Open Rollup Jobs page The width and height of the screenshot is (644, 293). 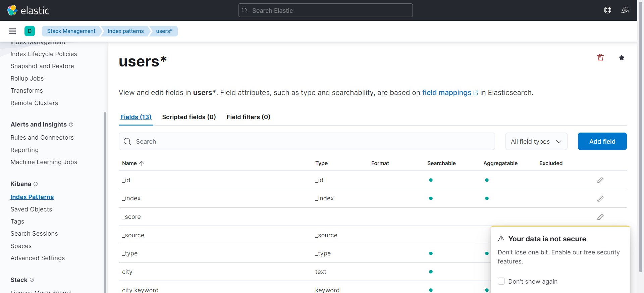pyautogui.click(x=27, y=79)
